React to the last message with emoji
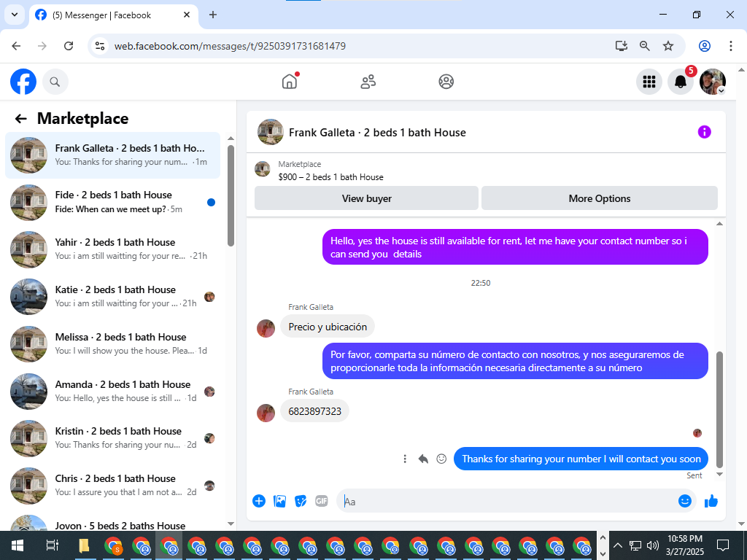Viewport: 747px width, 560px height. click(x=441, y=459)
